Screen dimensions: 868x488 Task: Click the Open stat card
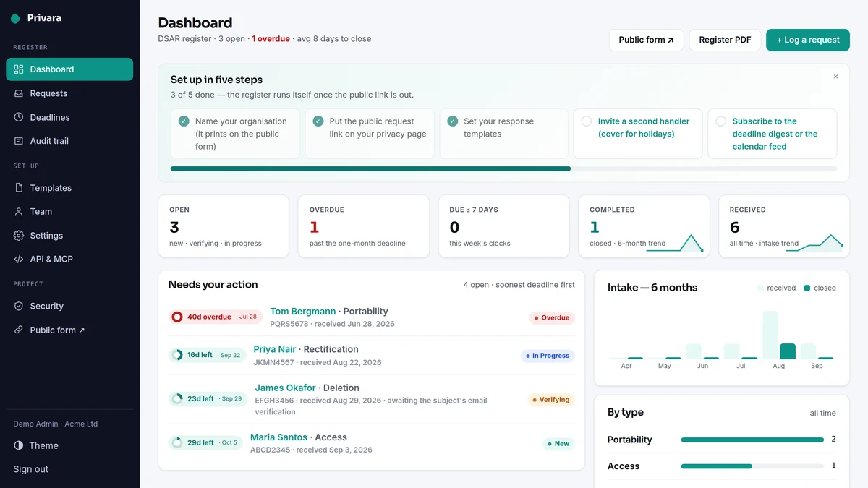point(224,226)
